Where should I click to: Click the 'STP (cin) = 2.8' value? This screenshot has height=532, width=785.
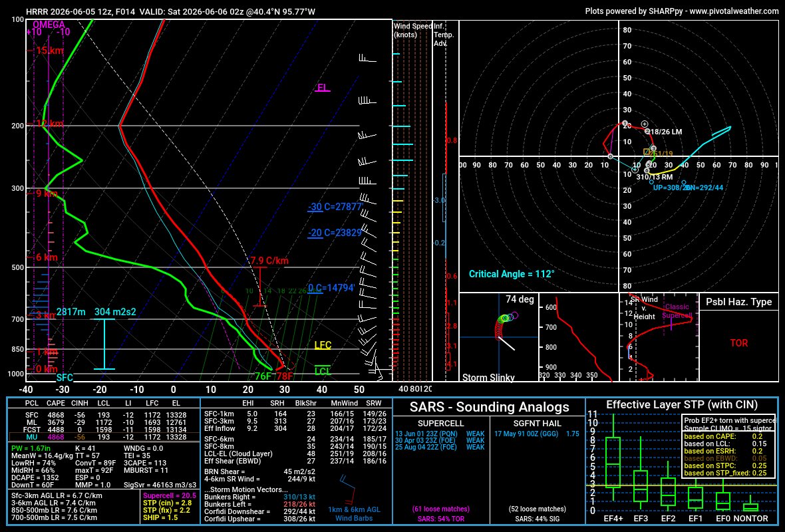click(167, 503)
